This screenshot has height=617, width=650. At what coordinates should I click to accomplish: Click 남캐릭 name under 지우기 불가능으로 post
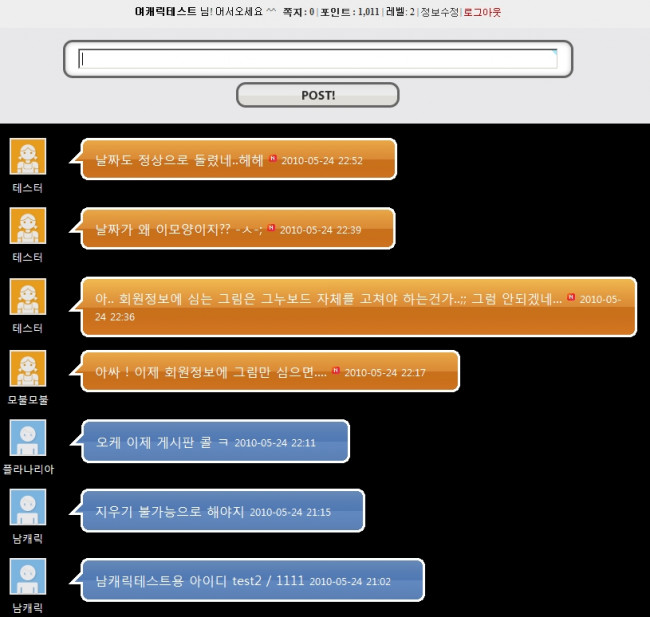pyautogui.click(x=28, y=538)
